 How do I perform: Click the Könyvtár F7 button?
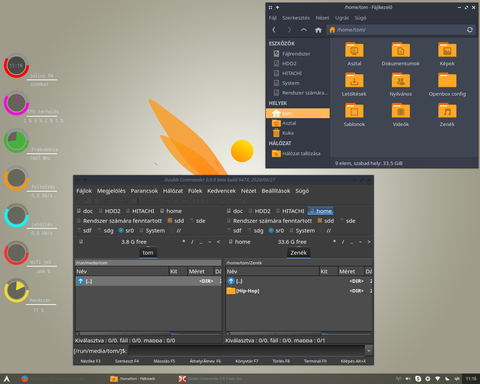(247, 361)
